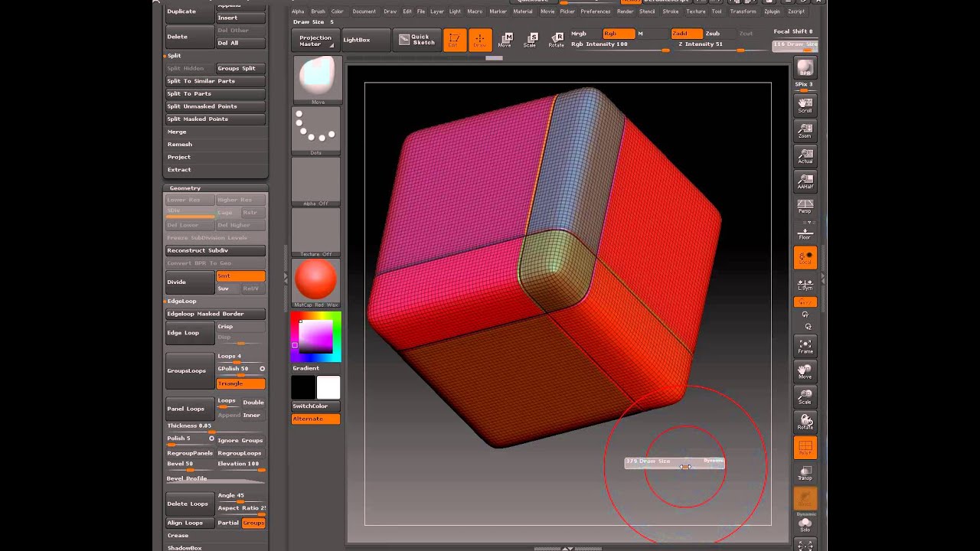Image resolution: width=980 pixels, height=551 pixels.
Task: Click the Scale view icon in right shelf
Action: pos(805,396)
